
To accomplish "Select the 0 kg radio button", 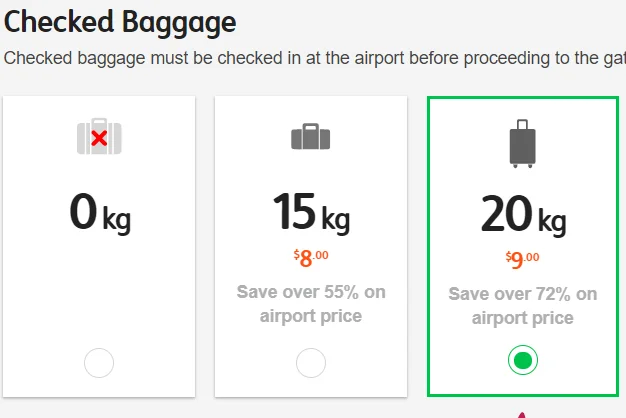I will [99, 362].
